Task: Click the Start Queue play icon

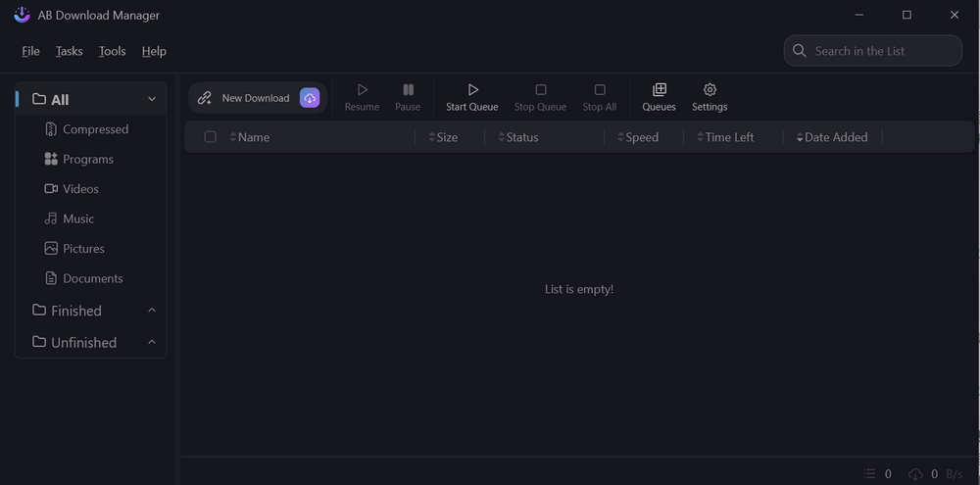Action: (472, 90)
